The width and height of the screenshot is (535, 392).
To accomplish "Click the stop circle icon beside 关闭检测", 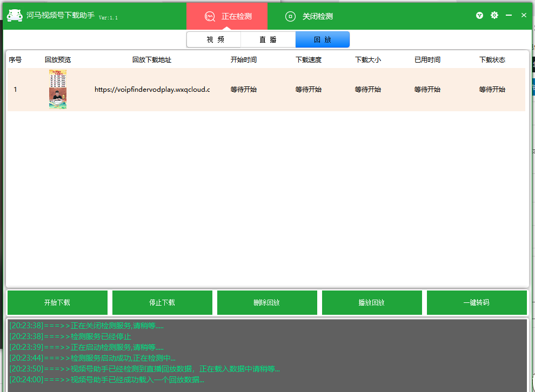I will [290, 16].
